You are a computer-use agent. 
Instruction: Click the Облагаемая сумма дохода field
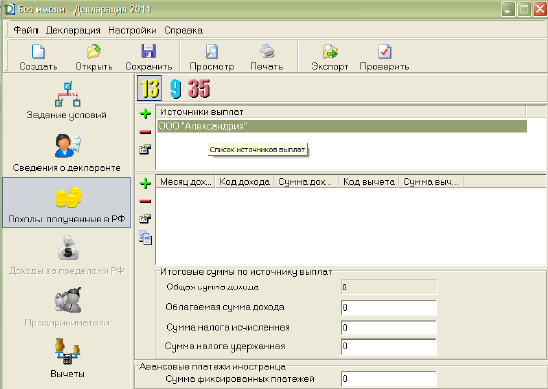point(389,308)
